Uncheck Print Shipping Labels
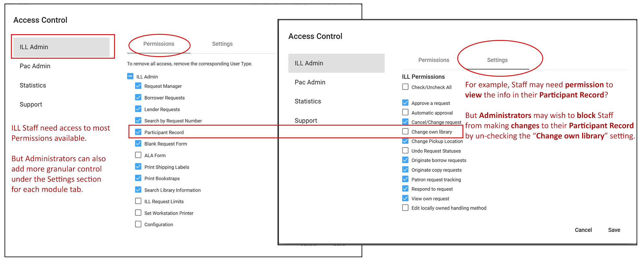 point(138,167)
